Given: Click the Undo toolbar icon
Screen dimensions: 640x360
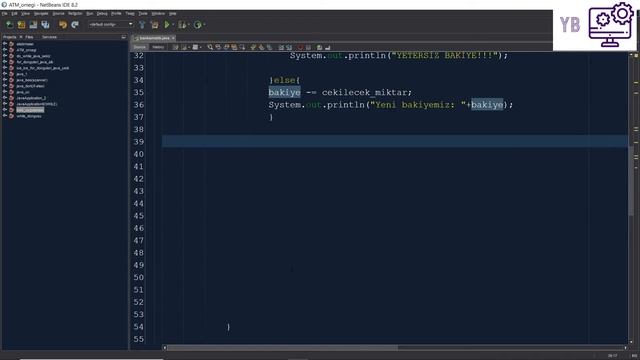Looking at the screenshot, I should pos(63,25).
